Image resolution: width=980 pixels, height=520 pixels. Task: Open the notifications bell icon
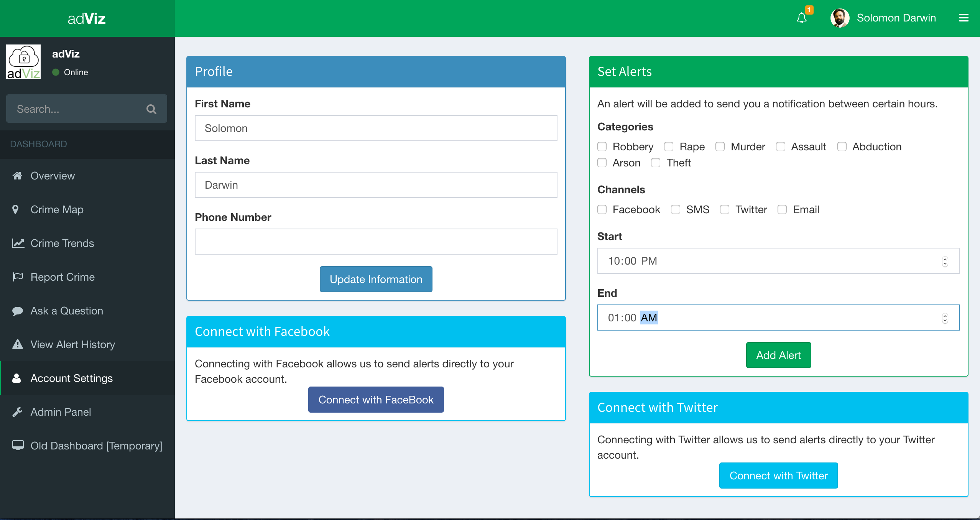(801, 18)
